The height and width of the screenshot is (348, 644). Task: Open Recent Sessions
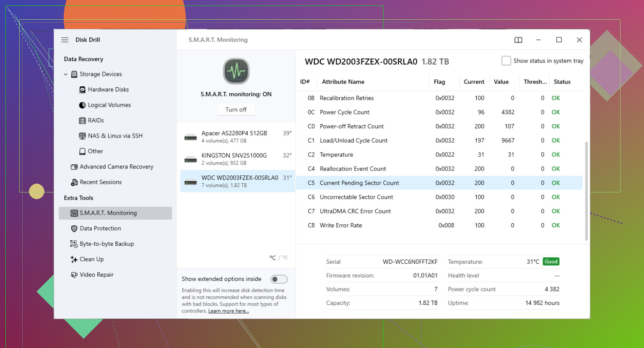tap(101, 182)
